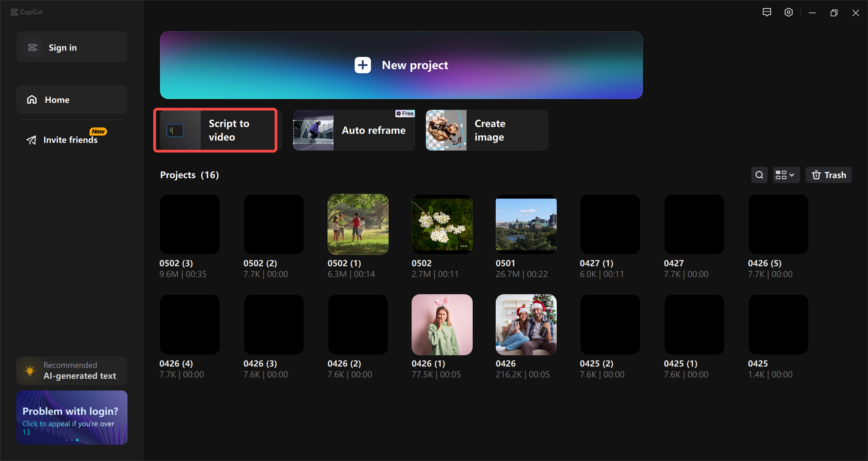Click the Home sidebar icon

[32, 100]
